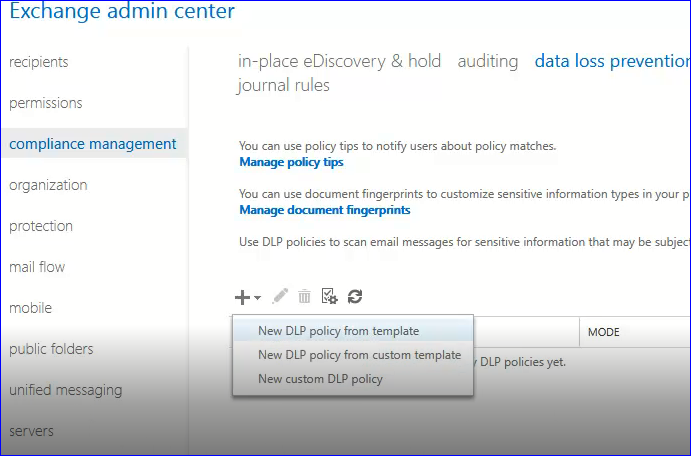Click the trash delete icon
691x456 pixels.
pyautogui.click(x=305, y=297)
